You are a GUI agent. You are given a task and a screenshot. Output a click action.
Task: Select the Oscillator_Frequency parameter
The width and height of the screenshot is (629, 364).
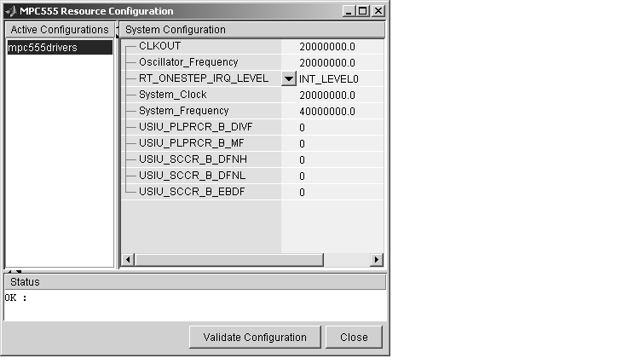(x=188, y=62)
